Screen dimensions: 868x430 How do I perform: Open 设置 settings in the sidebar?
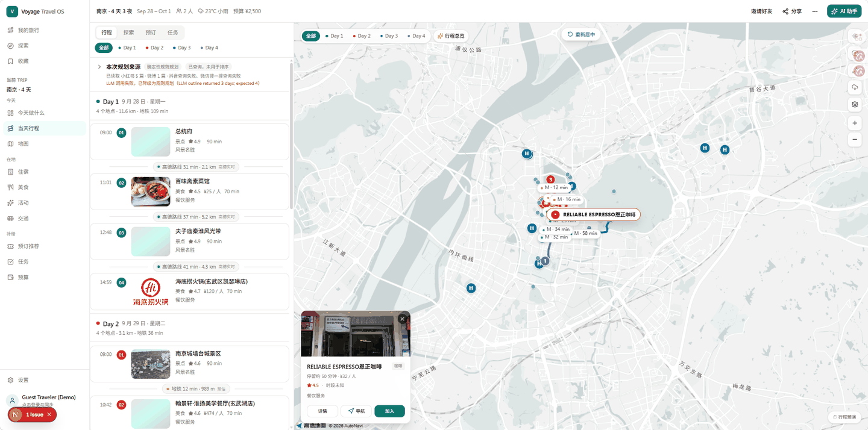click(45, 380)
